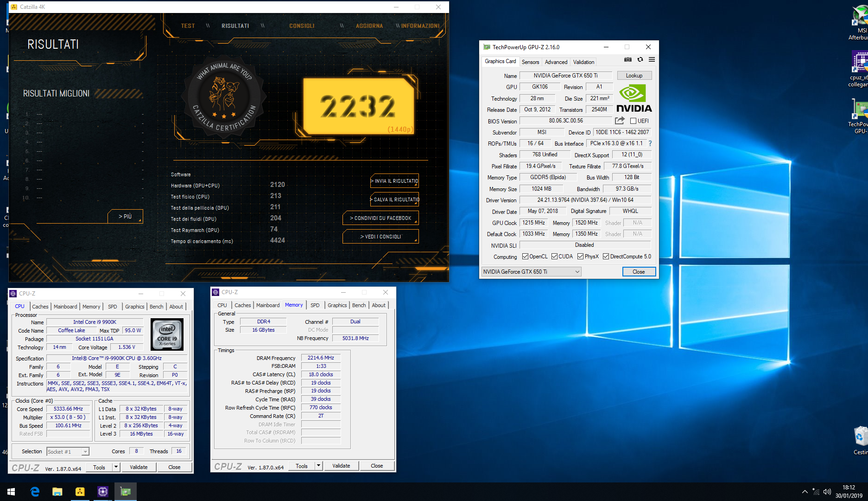This screenshot has width=868, height=501.
Task: Expand Tools dropdown arrow in CPU-Z Memory window
Action: 318,466
